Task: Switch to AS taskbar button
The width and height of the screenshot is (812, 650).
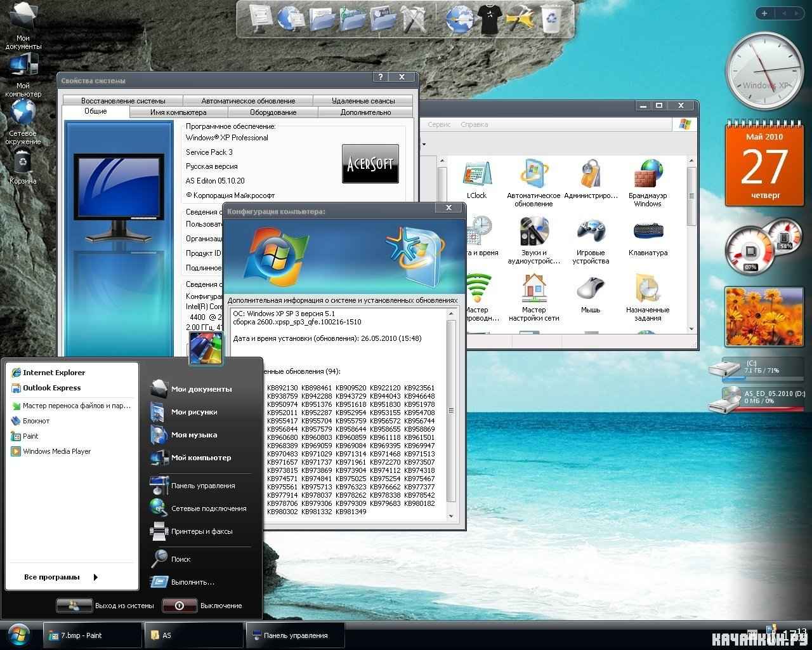Action: click(194, 635)
